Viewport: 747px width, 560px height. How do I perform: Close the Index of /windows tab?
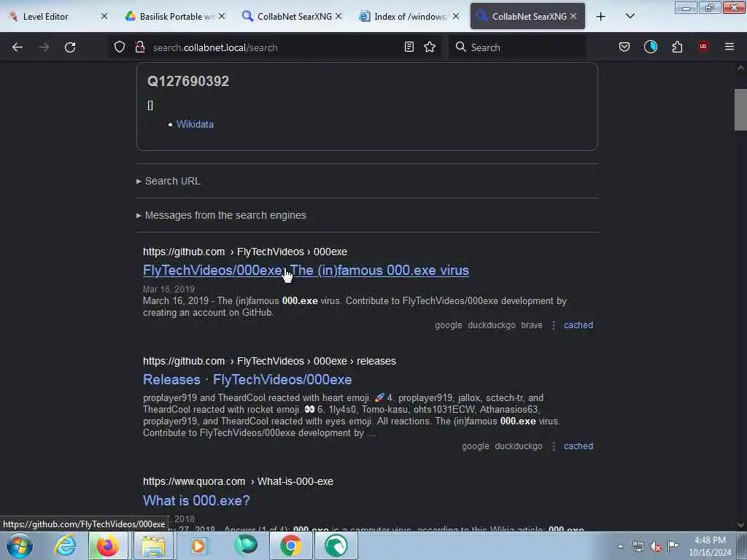(x=455, y=17)
